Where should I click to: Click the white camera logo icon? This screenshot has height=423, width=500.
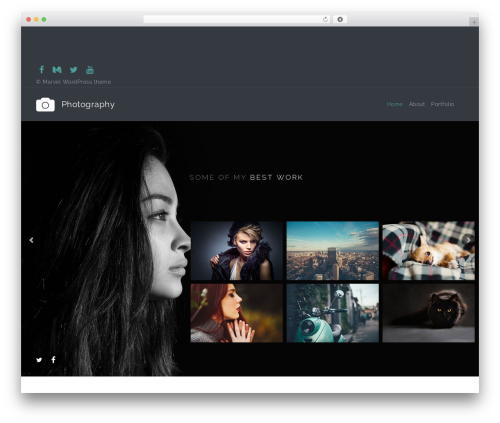tap(45, 105)
